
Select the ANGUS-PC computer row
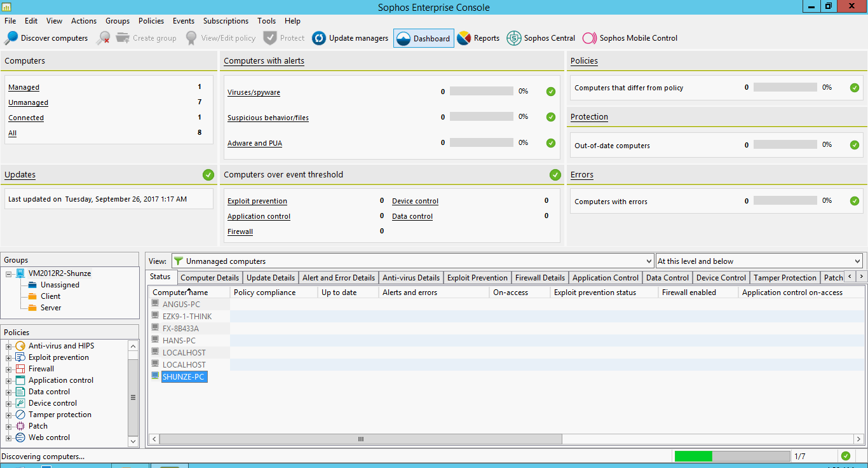[x=181, y=305]
